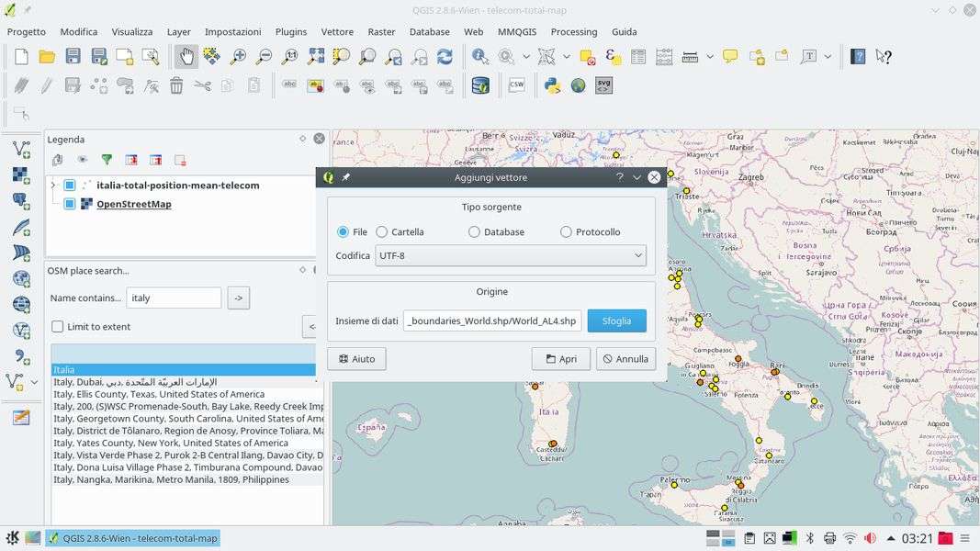Toggle the OpenStreetMap layer visibility checkbox

[70, 204]
